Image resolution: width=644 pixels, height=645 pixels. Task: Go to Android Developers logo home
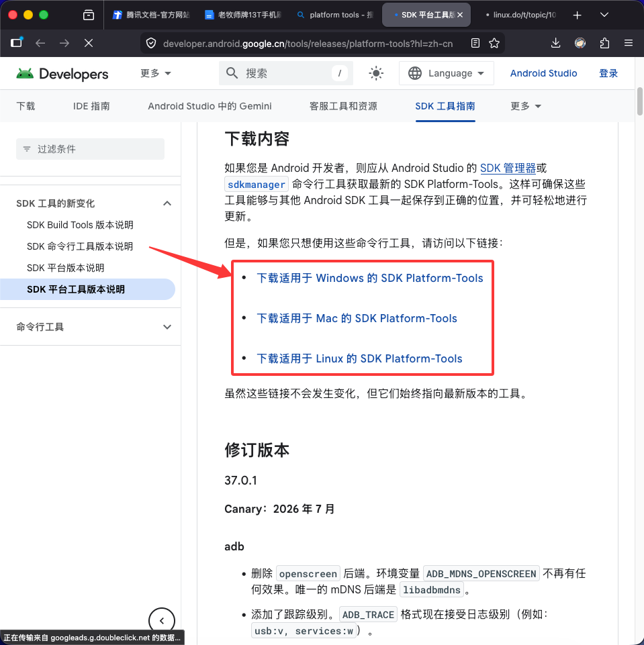pyautogui.click(x=62, y=74)
